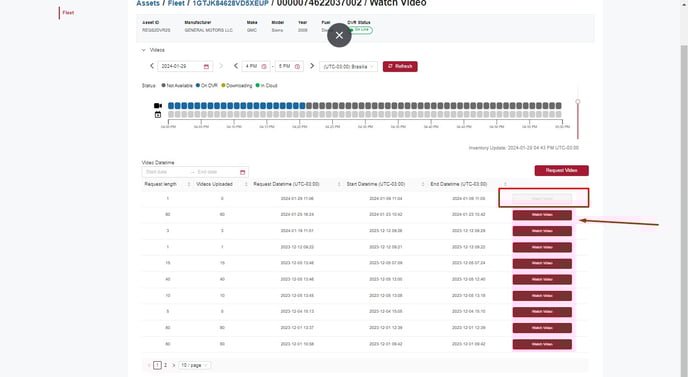
Task: Click the disabled Watch Video button in the first row
Action: (x=542, y=199)
